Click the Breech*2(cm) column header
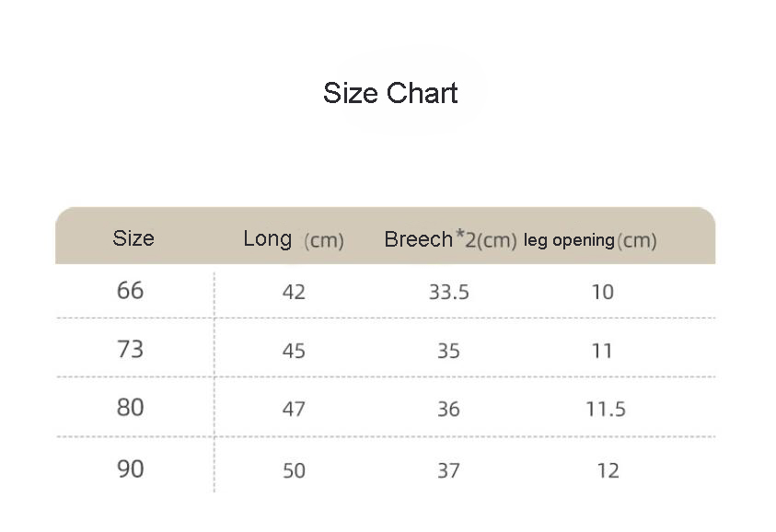The width and height of the screenshot is (776, 532). pos(450,239)
